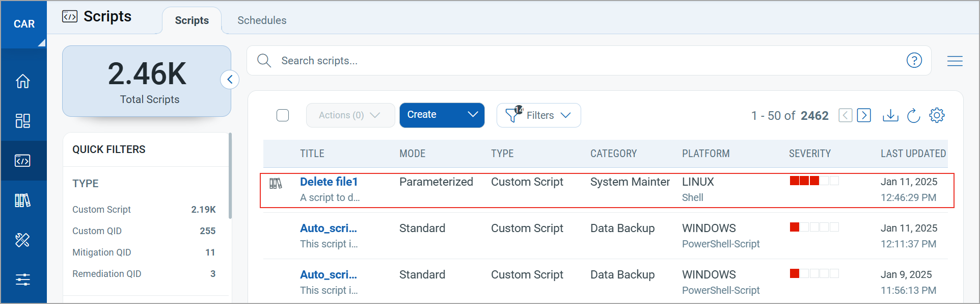Open table settings gear
The image size is (980, 304).
tap(937, 115)
